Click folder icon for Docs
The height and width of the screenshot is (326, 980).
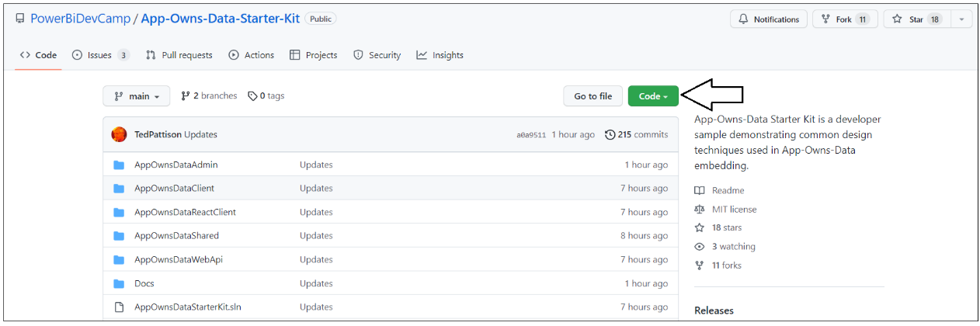point(119,283)
